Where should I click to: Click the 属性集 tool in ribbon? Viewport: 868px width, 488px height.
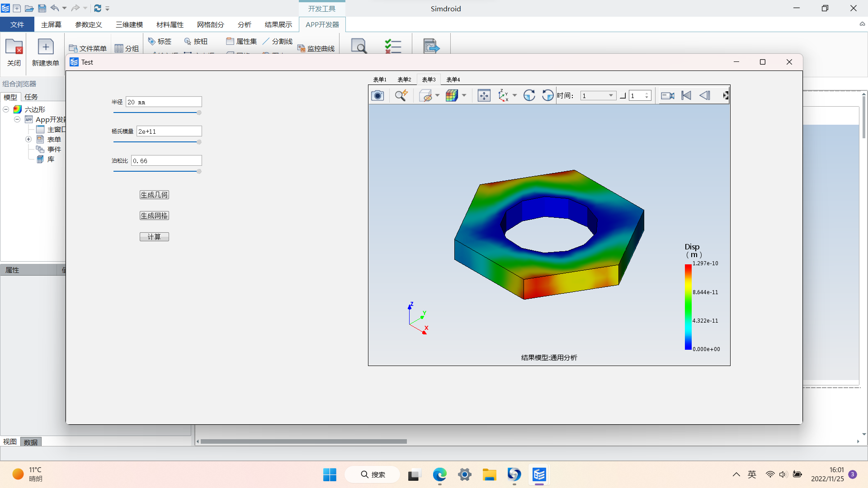pyautogui.click(x=241, y=41)
